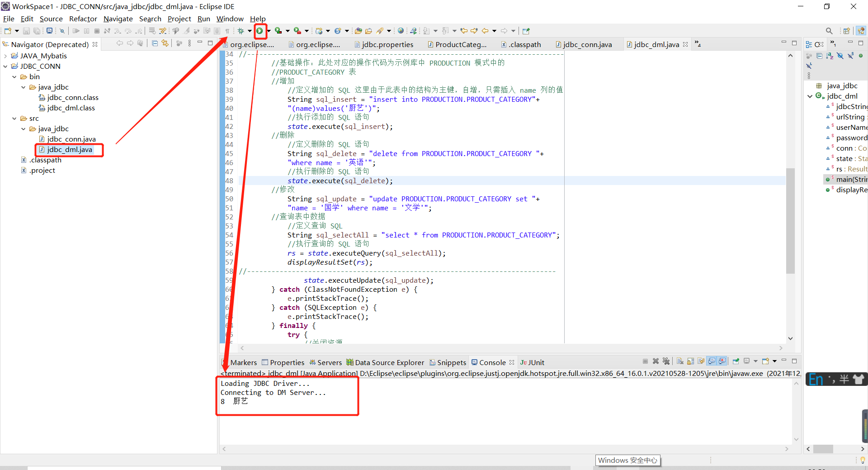Toggle Hide Static Members in Outline
Image resolution: width=868 pixels, height=470 pixels.
pos(850,56)
